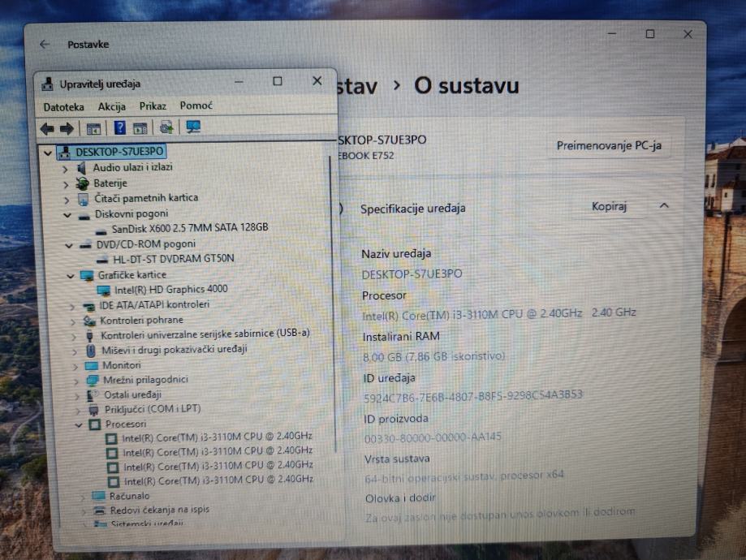Click the Back arrow in Device Manager toolbar
The width and height of the screenshot is (746, 560).
[x=47, y=128]
